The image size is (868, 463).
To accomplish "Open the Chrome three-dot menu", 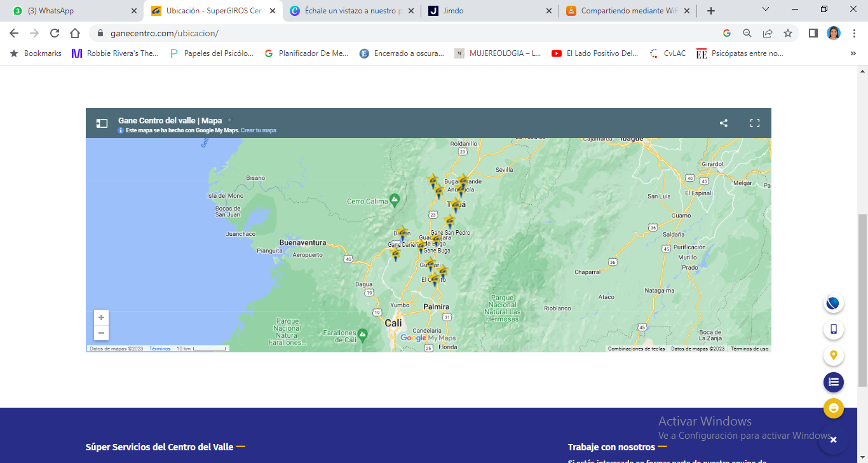I will tap(855, 33).
